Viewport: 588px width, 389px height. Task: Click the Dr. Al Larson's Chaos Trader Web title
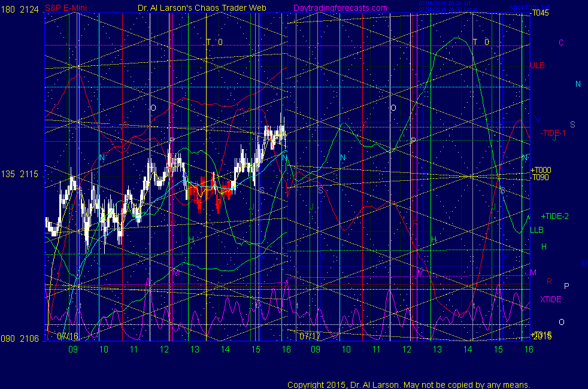pos(202,8)
